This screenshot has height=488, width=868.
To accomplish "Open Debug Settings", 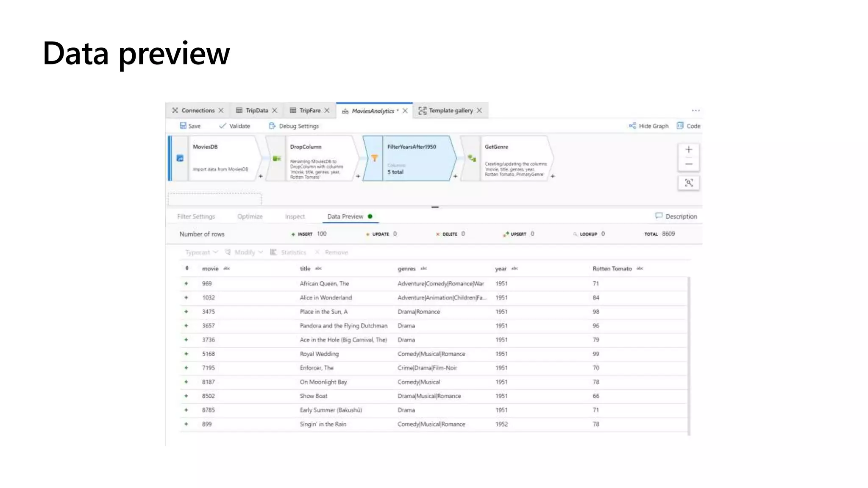I will 293,126.
